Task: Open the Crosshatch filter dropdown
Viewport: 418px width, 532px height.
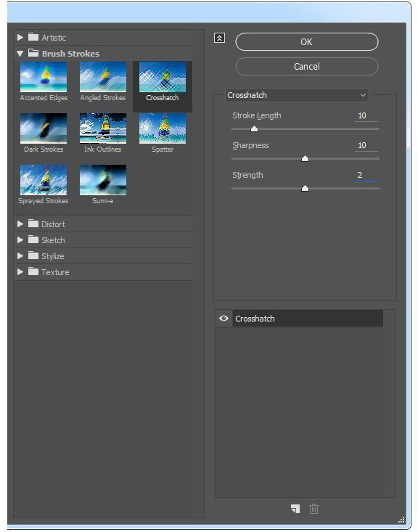Action: [x=297, y=95]
